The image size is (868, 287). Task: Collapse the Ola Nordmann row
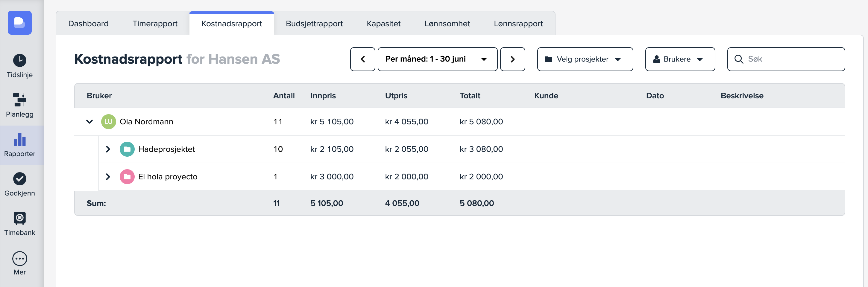pos(89,122)
